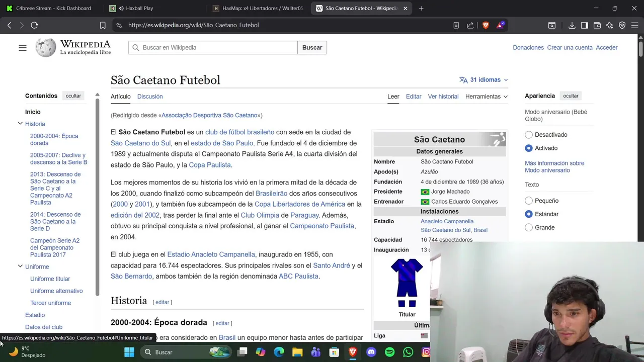Open the tab search icon in toolbar
644x362 pixels.
point(552,25)
